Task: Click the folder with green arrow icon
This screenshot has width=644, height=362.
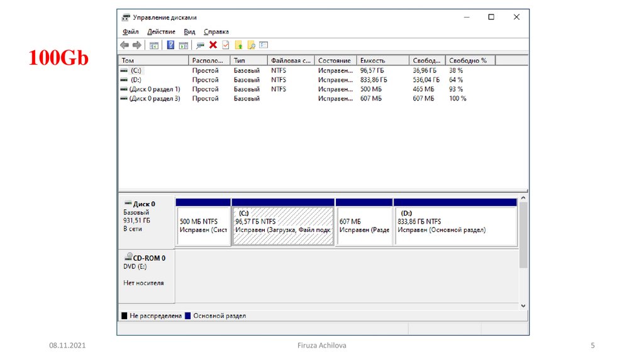Action: [238, 45]
